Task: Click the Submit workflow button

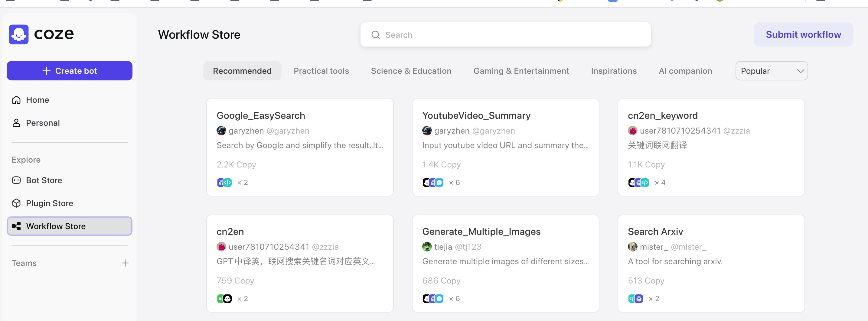Action: point(803,34)
